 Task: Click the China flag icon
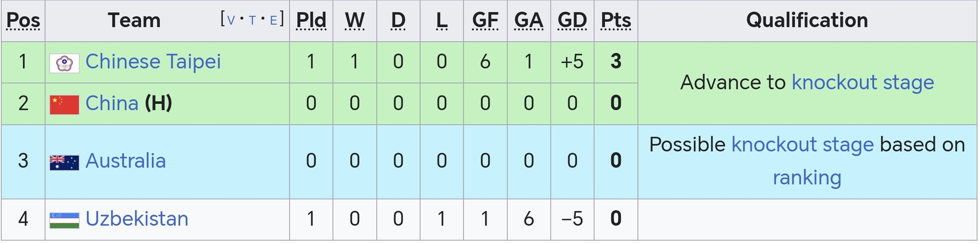point(64,105)
